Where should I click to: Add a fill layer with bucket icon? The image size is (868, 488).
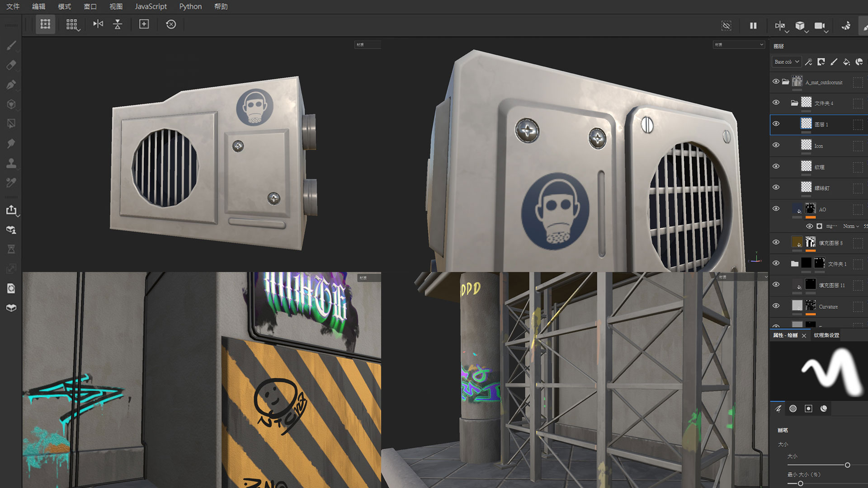(x=846, y=62)
